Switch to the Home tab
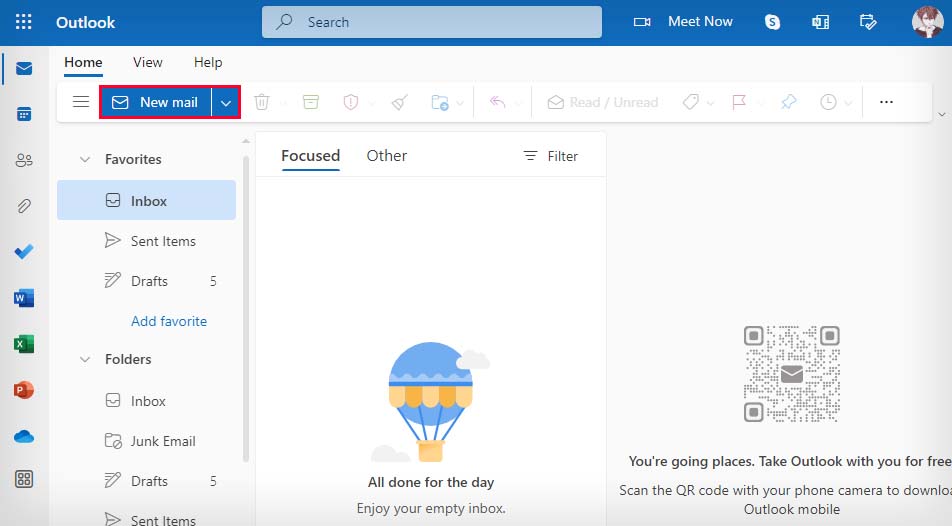Image resolution: width=952 pixels, height=526 pixels. tap(83, 63)
